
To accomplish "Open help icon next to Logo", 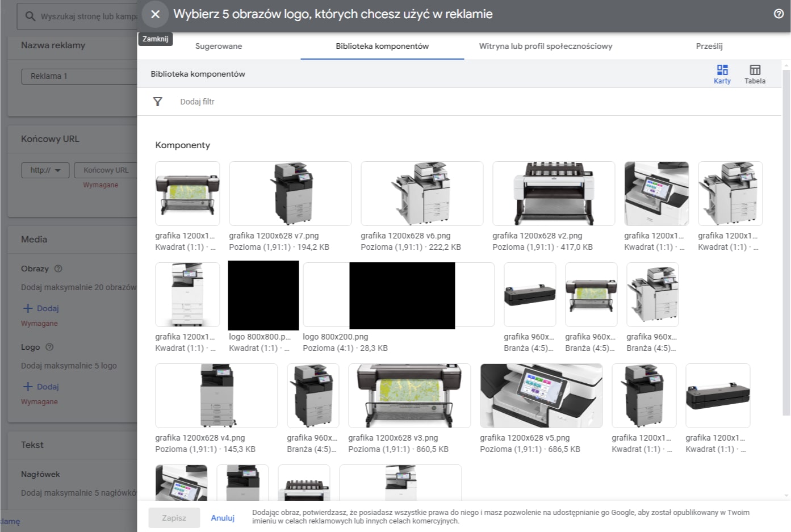I will [x=49, y=347].
